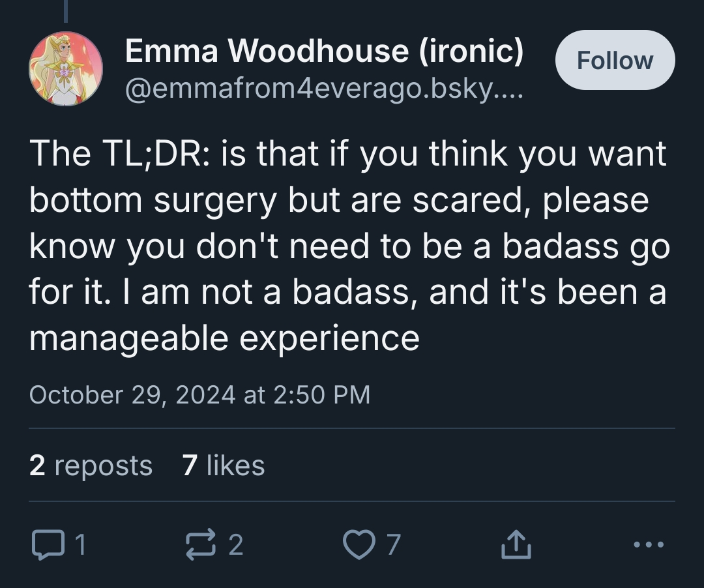Click the number 7 beside heart icon
The height and width of the screenshot is (588, 704).
(392, 545)
